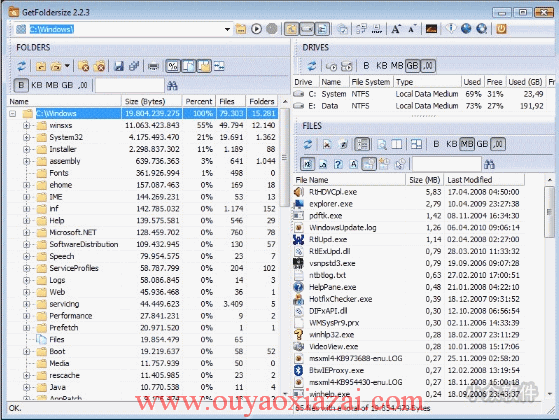559x420 pixels.
Task: Click increase font size icon
Action: [396, 29]
